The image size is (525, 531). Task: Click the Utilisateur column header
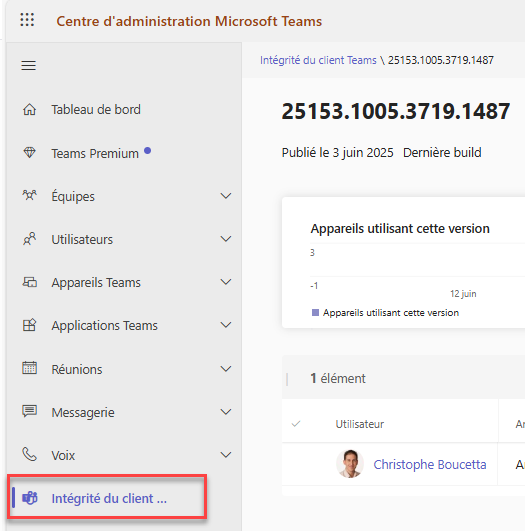point(360,424)
